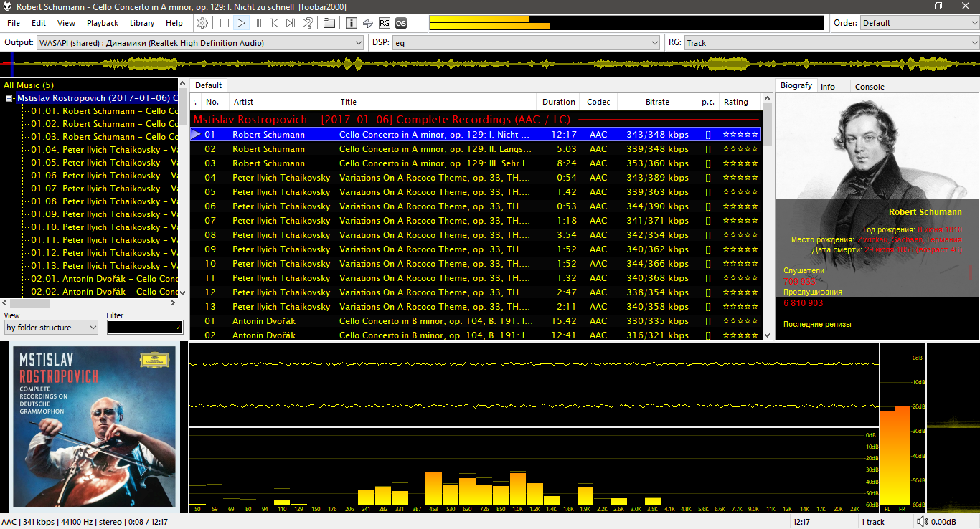Click the No. column header
This screenshot has height=529, width=980.
[215, 102]
